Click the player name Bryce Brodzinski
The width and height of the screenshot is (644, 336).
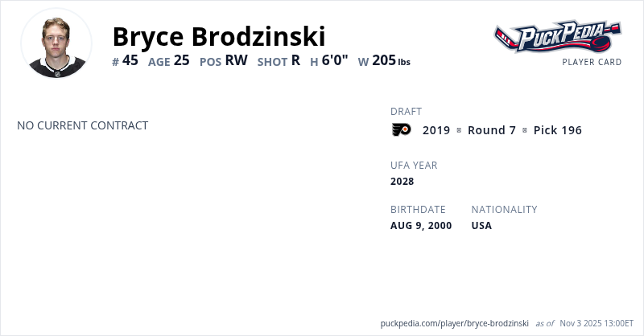pyautogui.click(x=219, y=36)
